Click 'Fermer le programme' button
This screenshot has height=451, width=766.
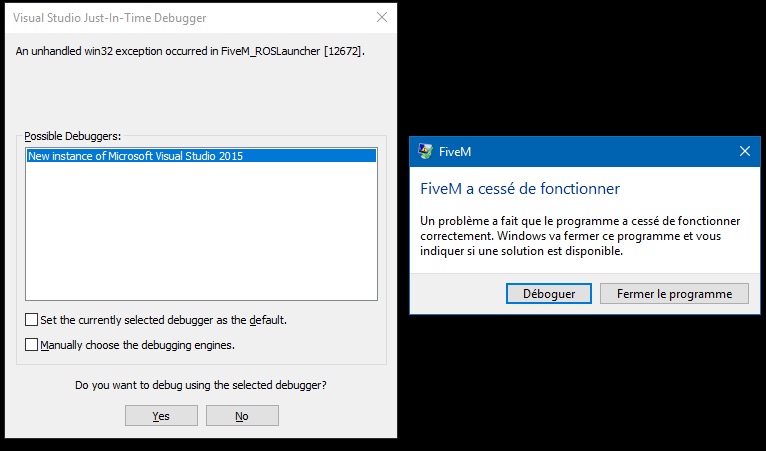674,294
